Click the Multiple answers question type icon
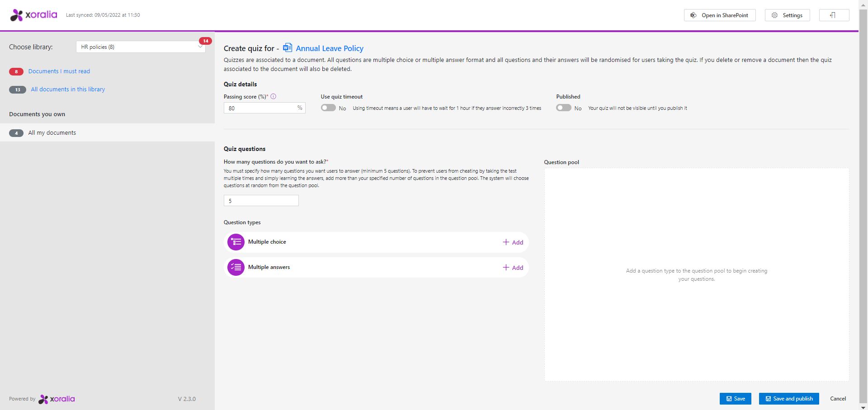 236,268
